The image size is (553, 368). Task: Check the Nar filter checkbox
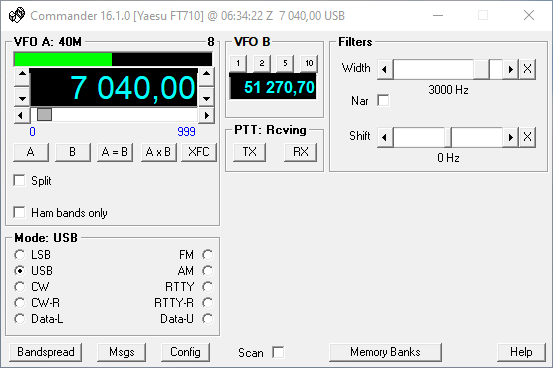coord(383,101)
